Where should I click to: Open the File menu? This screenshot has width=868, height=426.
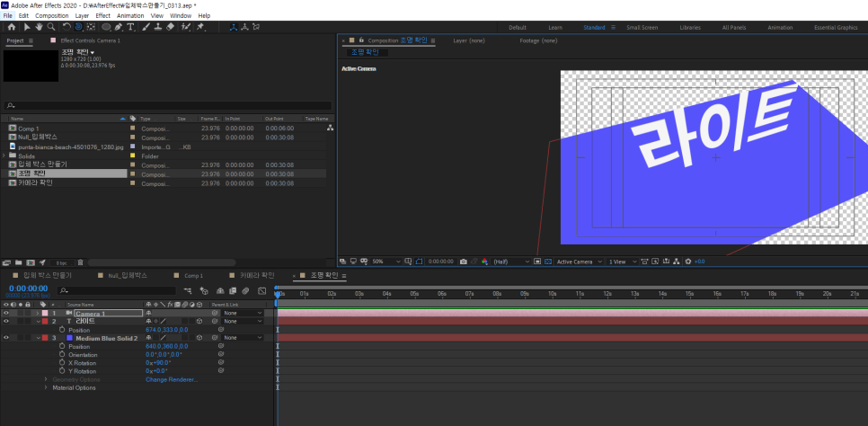(8, 15)
